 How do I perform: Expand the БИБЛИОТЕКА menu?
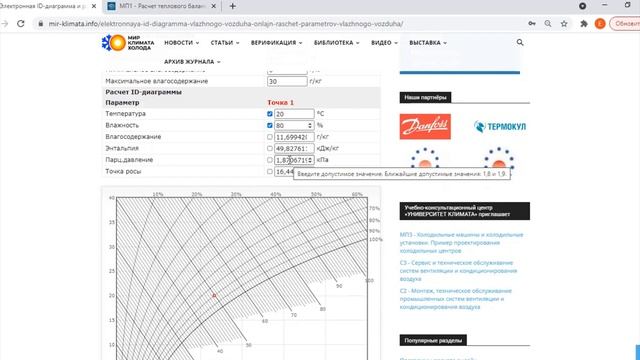click(337, 42)
